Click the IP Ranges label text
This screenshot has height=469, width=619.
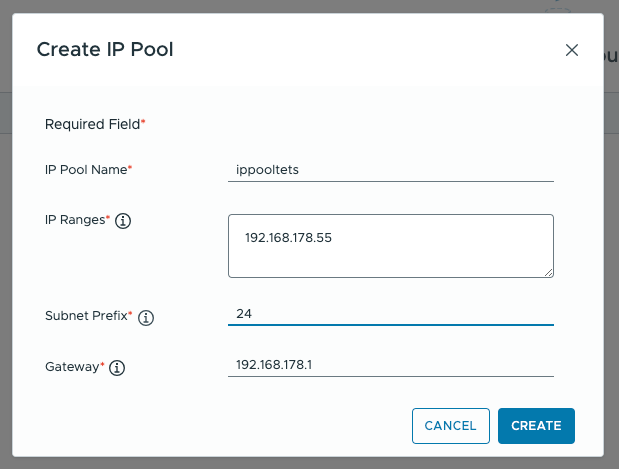77,220
